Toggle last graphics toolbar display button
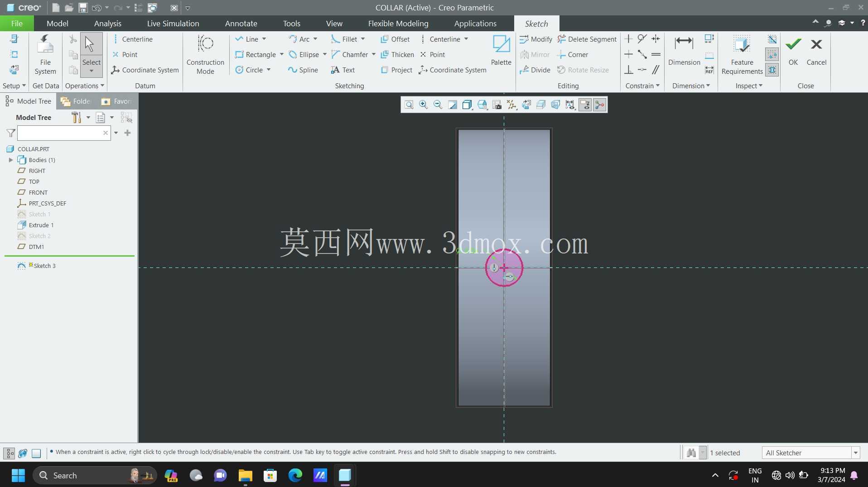Image resolution: width=868 pixels, height=487 pixels. point(600,105)
